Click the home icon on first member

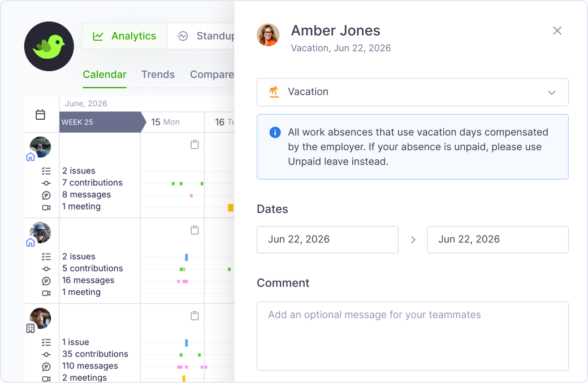coord(31,156)
